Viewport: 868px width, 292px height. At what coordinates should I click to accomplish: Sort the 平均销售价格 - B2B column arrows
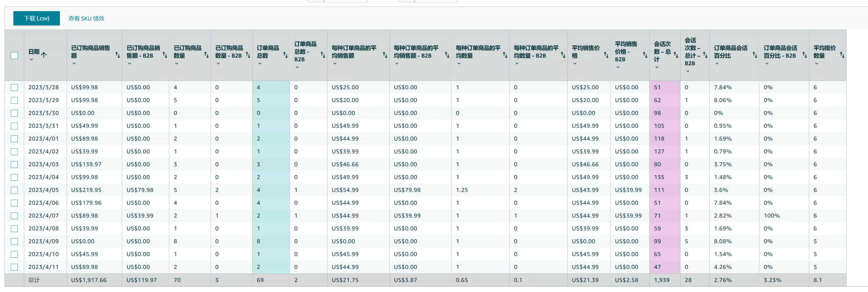point(645,55)
